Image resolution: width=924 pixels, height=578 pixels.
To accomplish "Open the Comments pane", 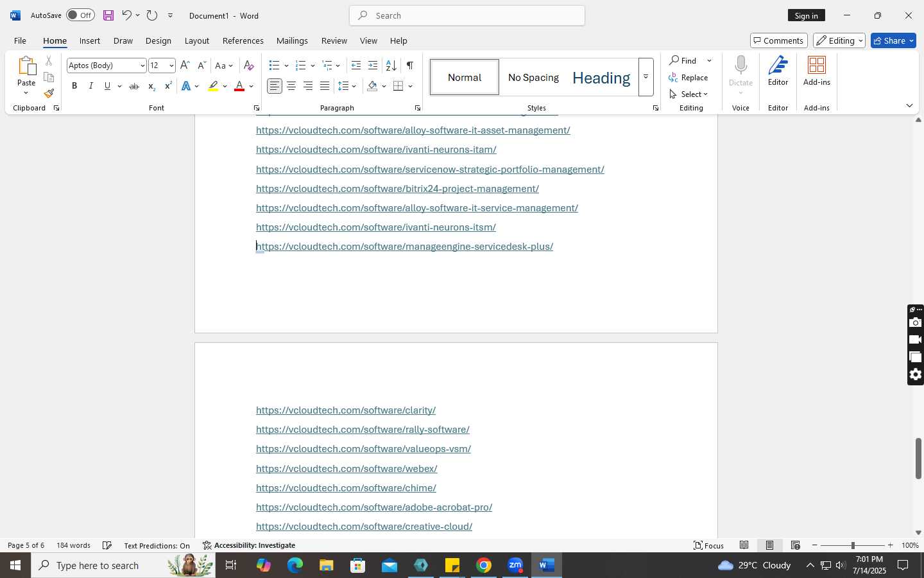I will [778, 40].
